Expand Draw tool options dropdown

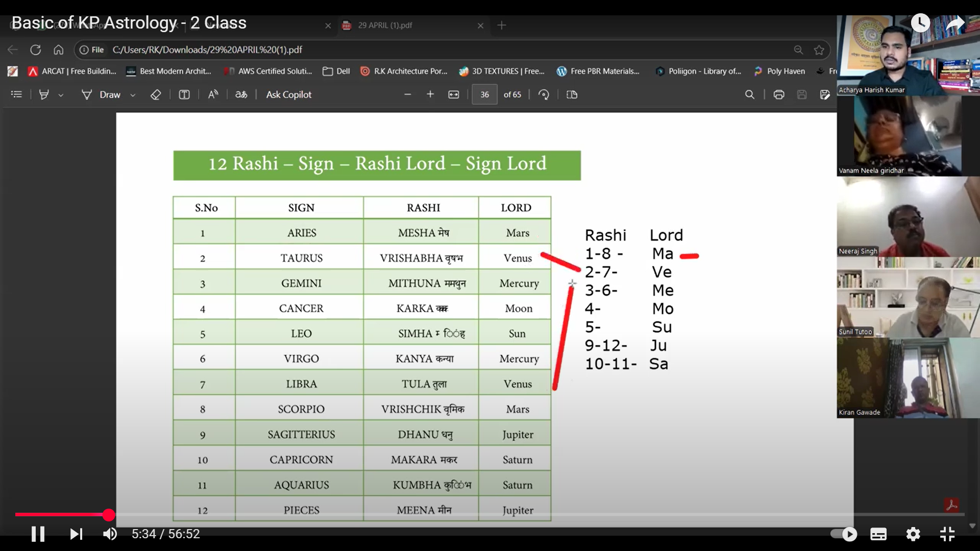(133, 95)
